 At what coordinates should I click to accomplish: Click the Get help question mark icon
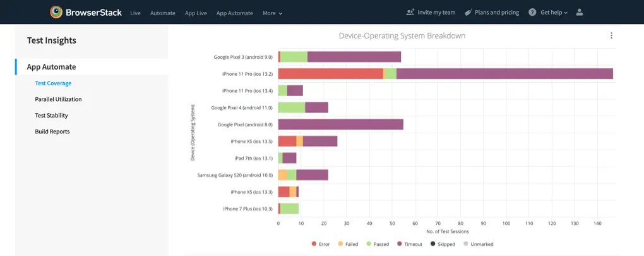[532, 12]
